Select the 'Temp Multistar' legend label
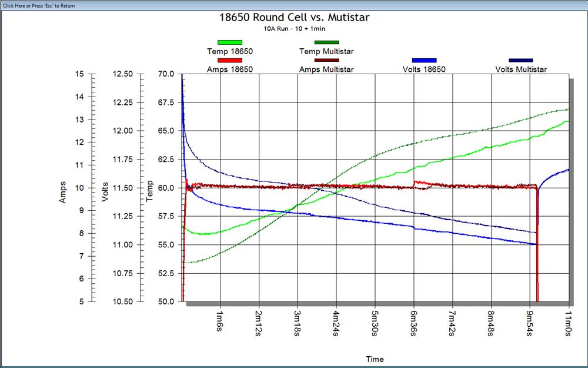This screenshot has width=588, height=368. tap(326, 51)
